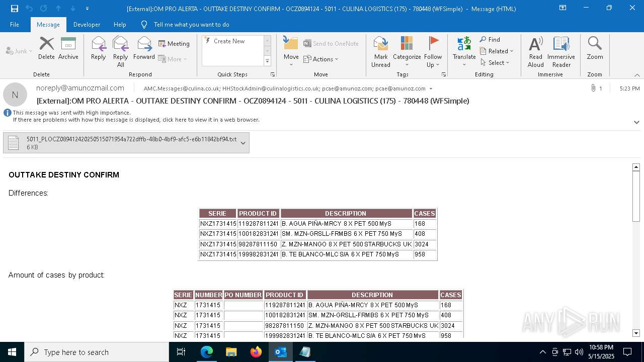The image size is (644, 362).
Task: Open Task View on taskbar
Action: coord(182,352)
